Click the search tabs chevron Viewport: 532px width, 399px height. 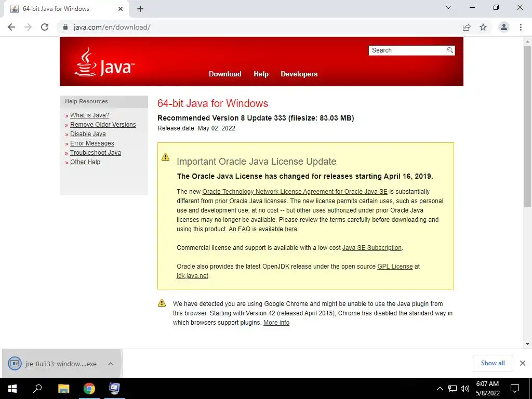(x=448, y=7)
